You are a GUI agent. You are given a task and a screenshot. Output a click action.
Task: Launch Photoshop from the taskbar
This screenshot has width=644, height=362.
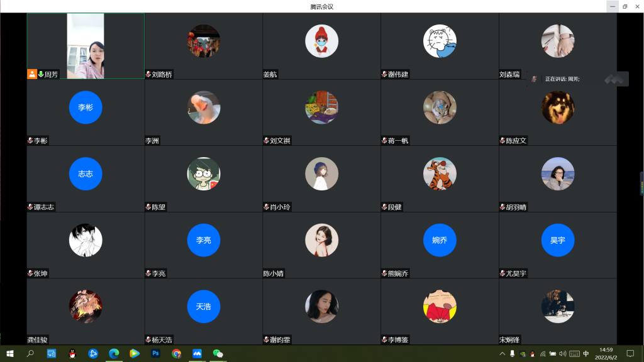(x=155, y=354)
